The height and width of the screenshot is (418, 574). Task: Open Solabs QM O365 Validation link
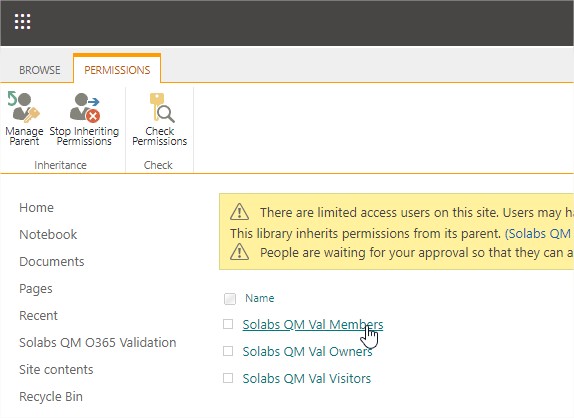click(98, 343)
